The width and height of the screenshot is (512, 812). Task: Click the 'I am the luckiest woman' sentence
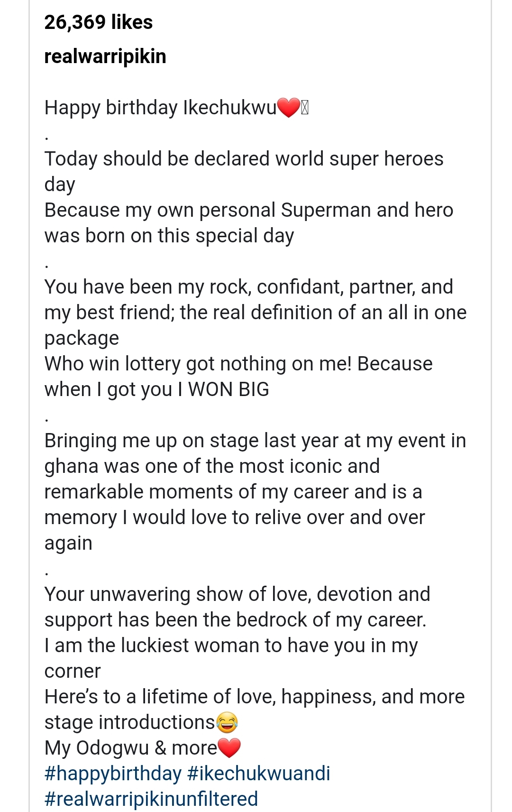click(231, 658)
